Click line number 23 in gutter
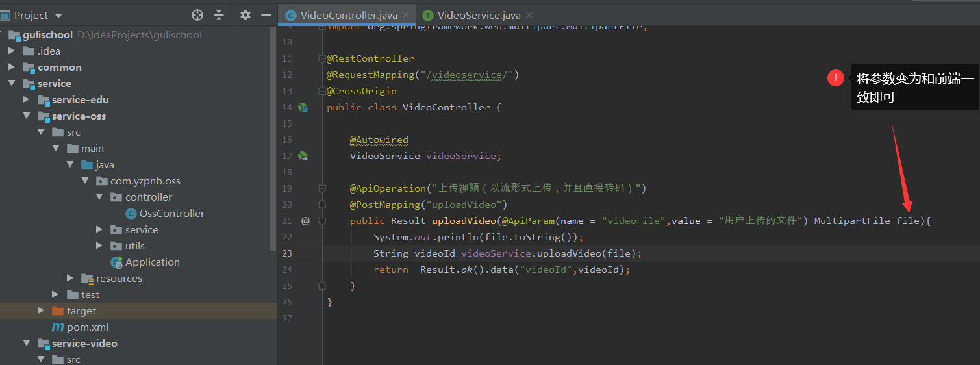Image resolution: width=980 pixels, height=365 pixels. coord(288,253)
